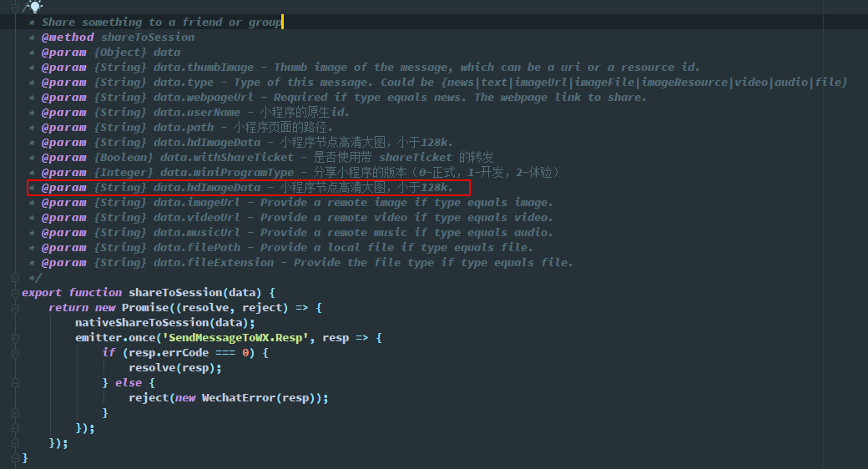Click 'data.videoUrl' in the comment
This screenshot has width=868, height=469.
(196, 217)
